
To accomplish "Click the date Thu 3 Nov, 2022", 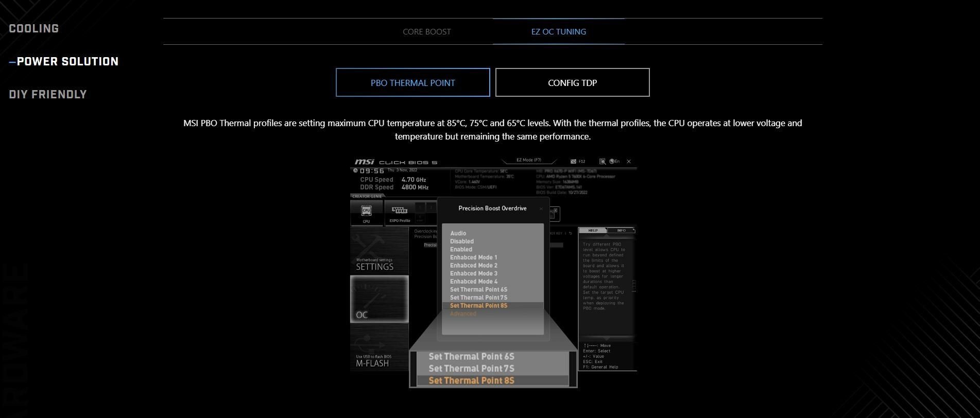I will (x=402, y=170).
